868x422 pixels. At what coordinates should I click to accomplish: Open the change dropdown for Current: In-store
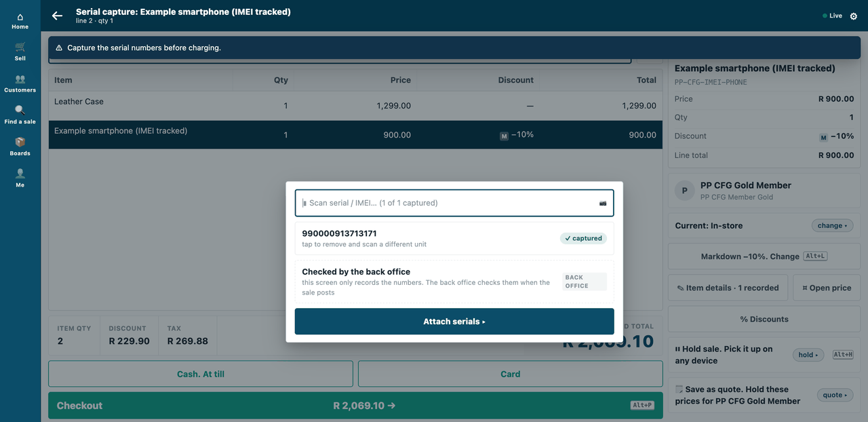click(x=832, y=226)
